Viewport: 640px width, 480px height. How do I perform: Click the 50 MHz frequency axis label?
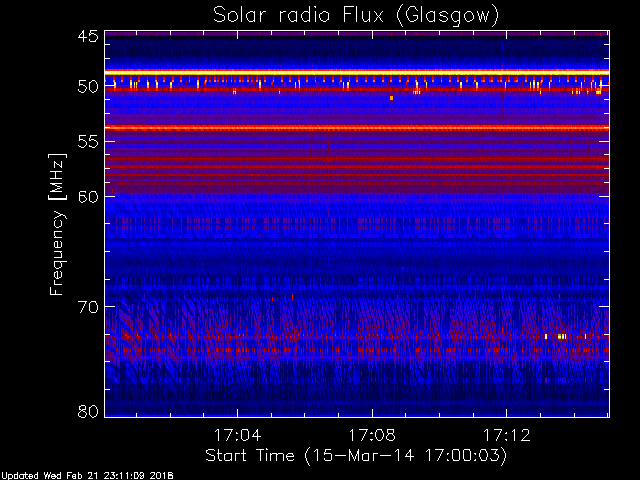pos(88,87)
